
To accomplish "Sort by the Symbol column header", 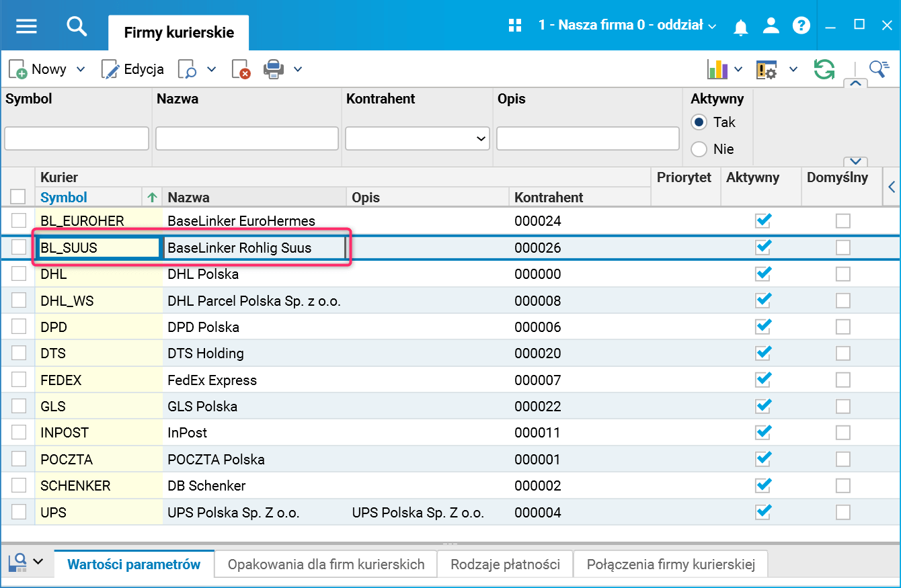I will 64,198.
